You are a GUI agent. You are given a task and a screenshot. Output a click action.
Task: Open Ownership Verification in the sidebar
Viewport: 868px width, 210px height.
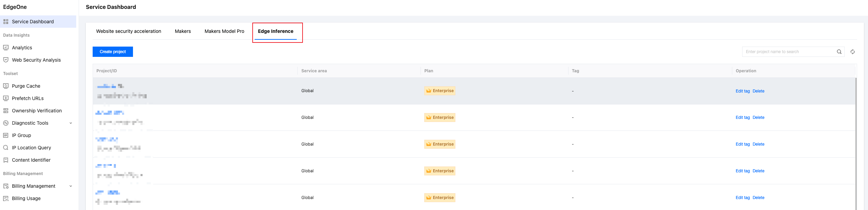coord(37,111)
